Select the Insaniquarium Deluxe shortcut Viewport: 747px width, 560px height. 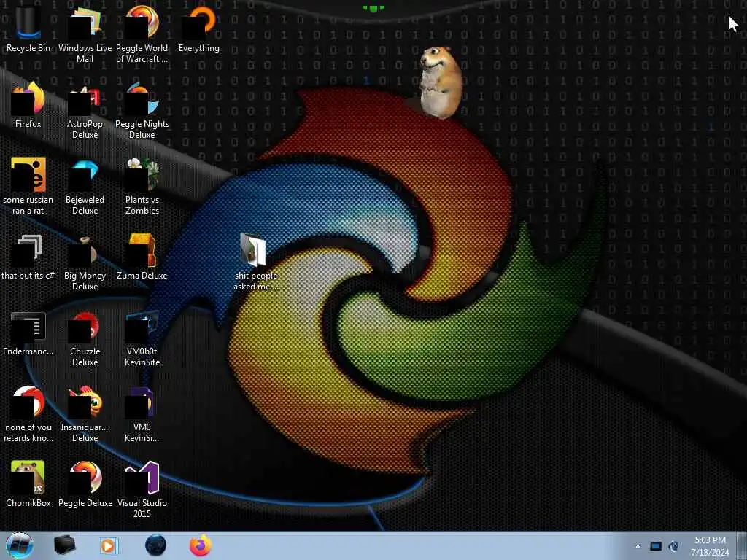[85, 414]
